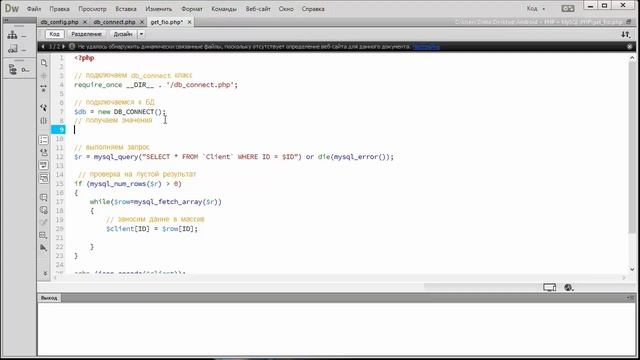Switch to the get_fio.php tab
The height and width of the screenshot is (360, 640).
(x=167, y=22)
